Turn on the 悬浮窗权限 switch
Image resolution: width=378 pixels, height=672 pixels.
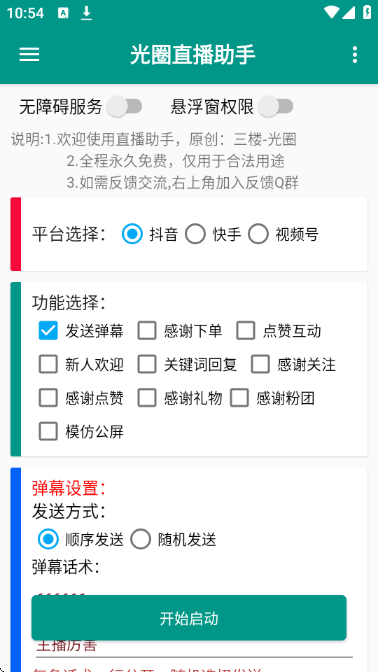coord(276,106)
